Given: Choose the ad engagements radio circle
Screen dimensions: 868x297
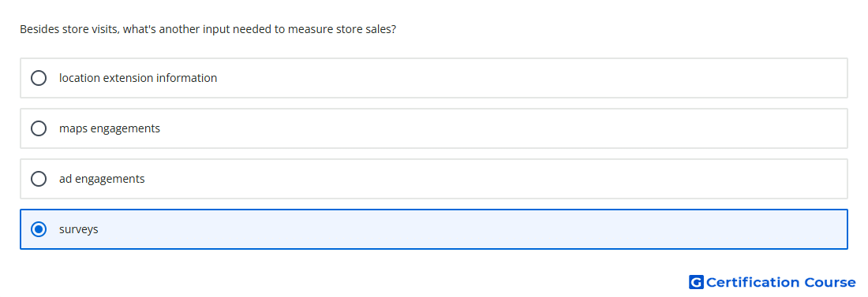Looking at the screenshot, I should [39, 179].
